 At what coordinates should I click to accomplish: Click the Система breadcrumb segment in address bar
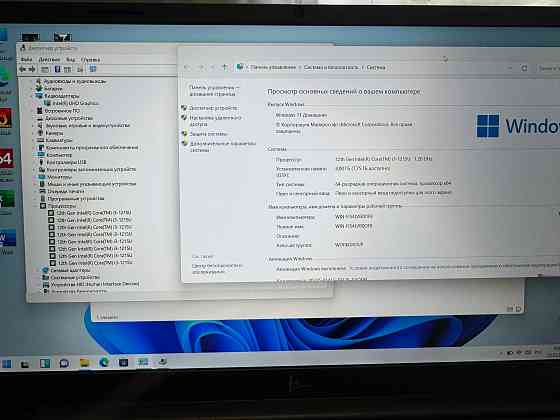pyautogui.click(x=376, y=67)
